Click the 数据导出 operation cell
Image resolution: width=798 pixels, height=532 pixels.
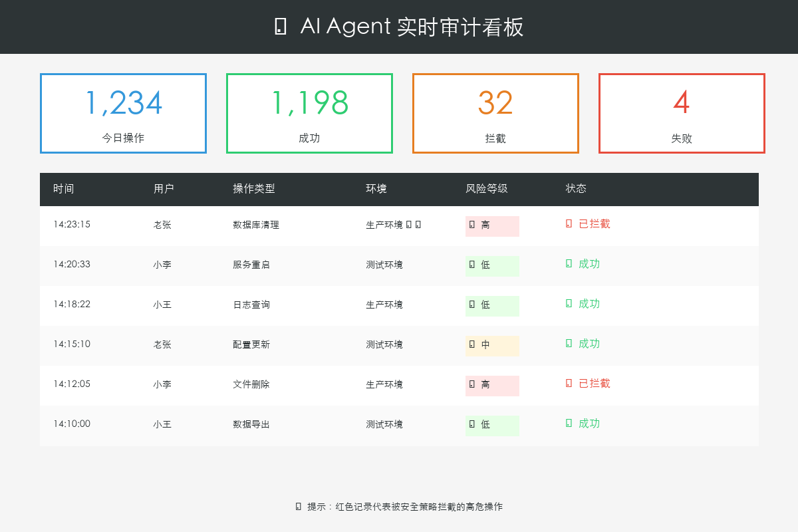251,424
